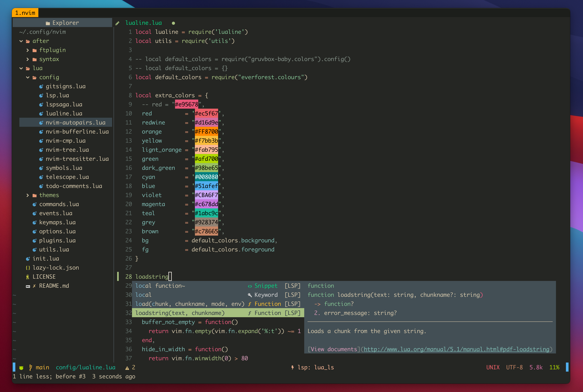
Task: Collapse the 'after' folder chevron
Action: tap(21, 41)
